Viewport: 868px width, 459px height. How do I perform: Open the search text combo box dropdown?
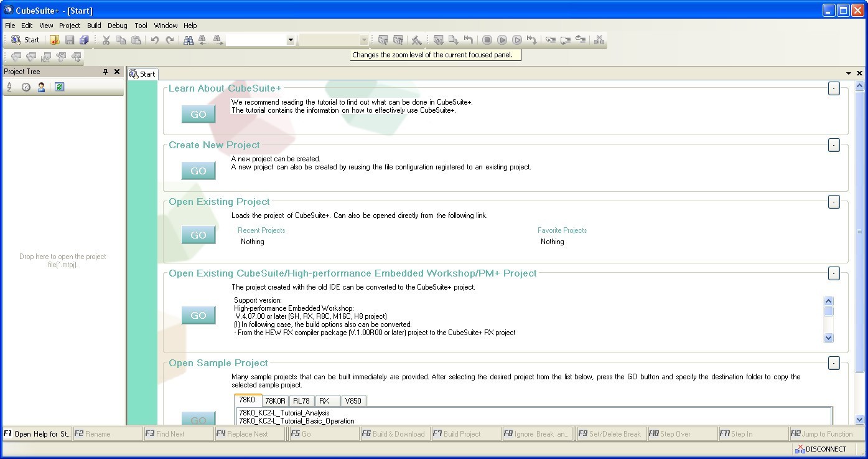click(290, 40)
